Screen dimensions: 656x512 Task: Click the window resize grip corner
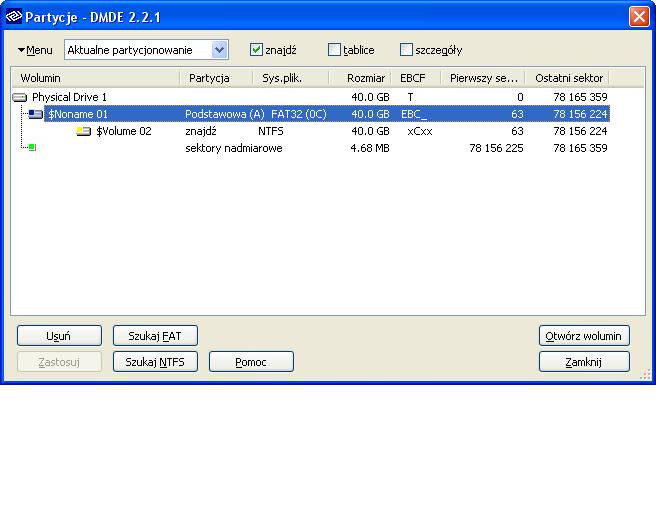pos(645,374)
